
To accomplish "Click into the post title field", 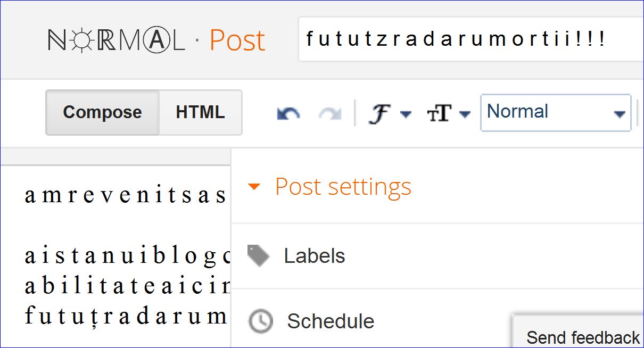I will [468, 39].
